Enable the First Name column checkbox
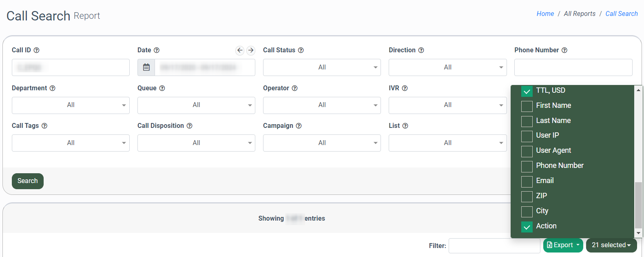Viewport: 644px width, 257px height. (527, 106)
